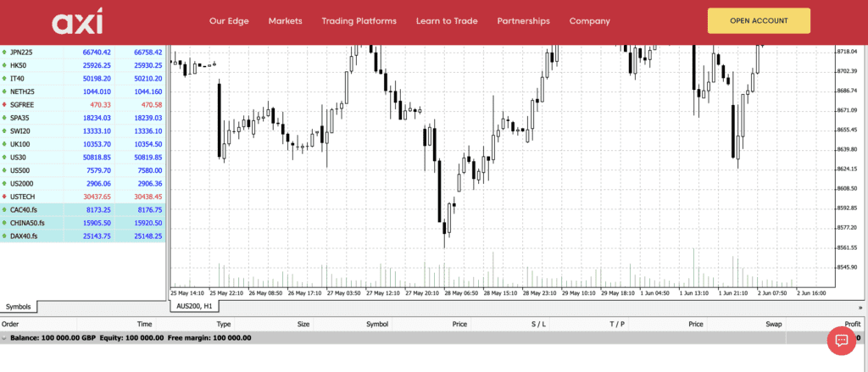Open the Learn to Trade menu
The height and width of the screenshot is (372, 868).
click(x=447, y=21)
